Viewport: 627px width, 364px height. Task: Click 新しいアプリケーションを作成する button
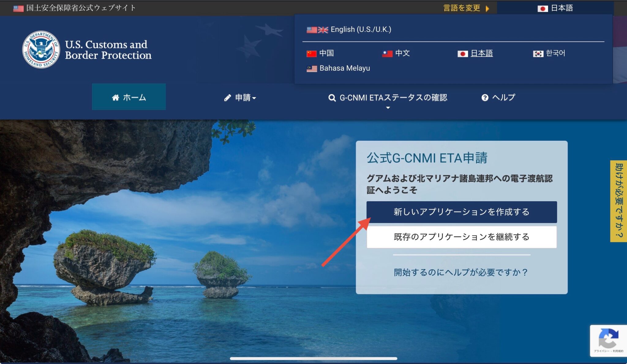[x=461, y=212]
